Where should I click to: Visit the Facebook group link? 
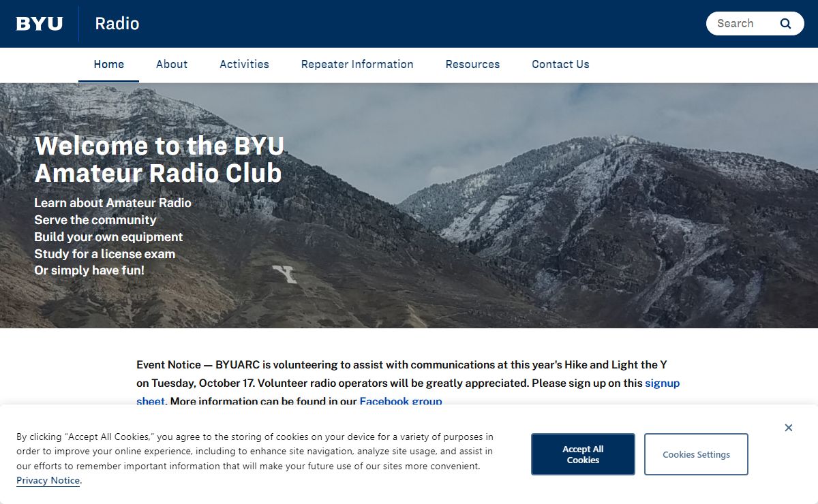tap(401, 401)
